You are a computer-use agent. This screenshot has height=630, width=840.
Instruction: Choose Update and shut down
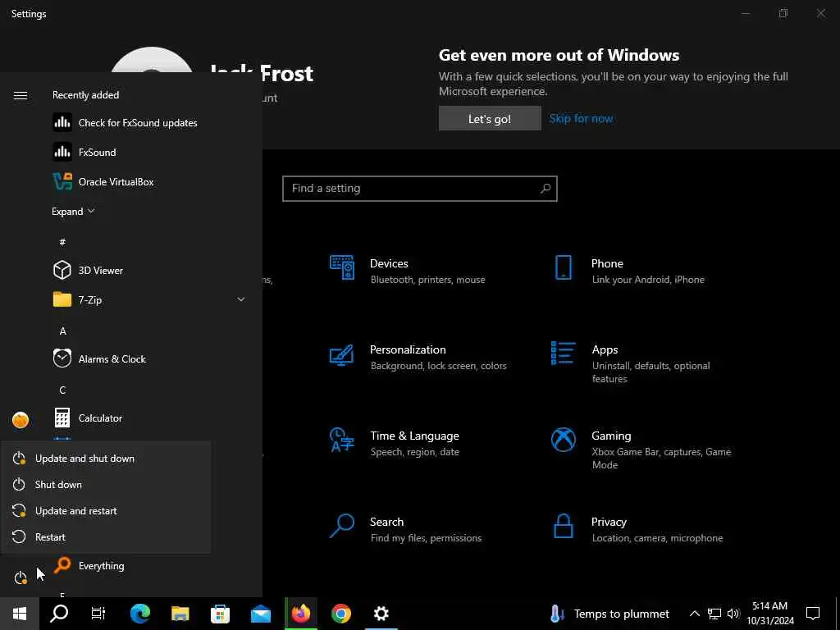tap(106, 458)
